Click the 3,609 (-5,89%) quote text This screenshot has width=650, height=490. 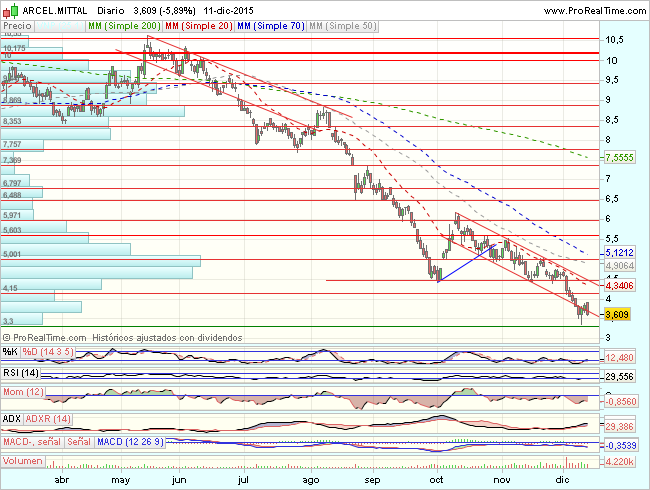click(165, 10)
